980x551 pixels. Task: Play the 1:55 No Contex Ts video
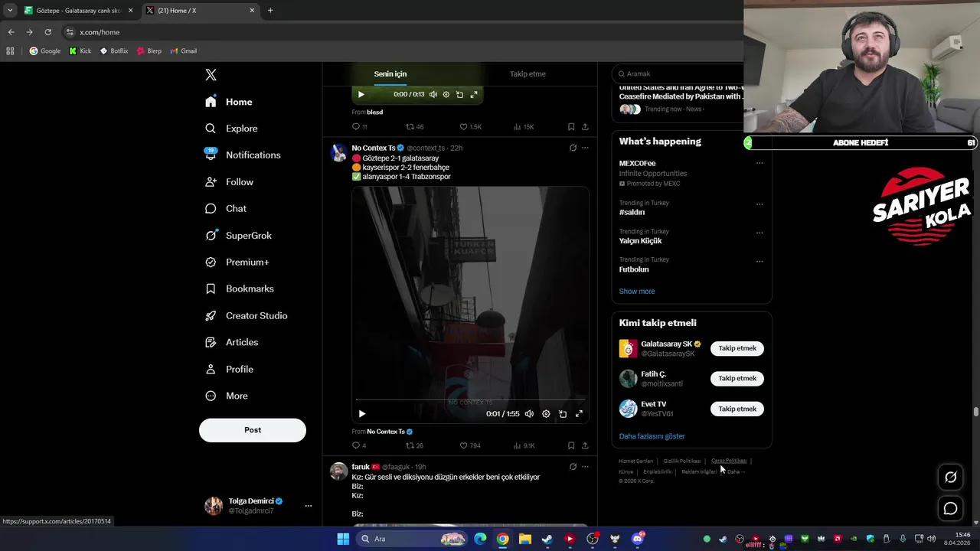tap(362, 414)
